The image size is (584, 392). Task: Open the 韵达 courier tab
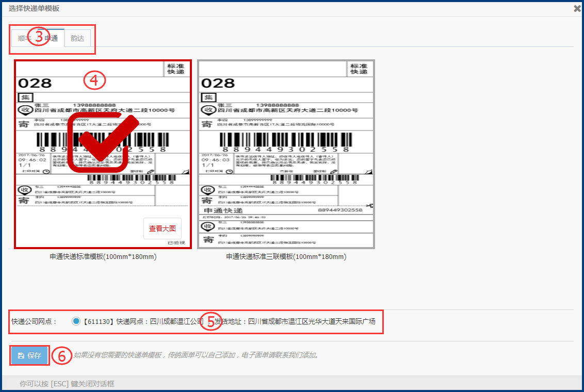[77, 38]
